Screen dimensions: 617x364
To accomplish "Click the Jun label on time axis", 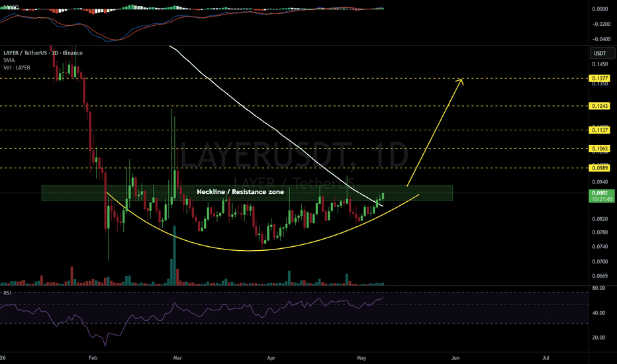I will 455,357.
